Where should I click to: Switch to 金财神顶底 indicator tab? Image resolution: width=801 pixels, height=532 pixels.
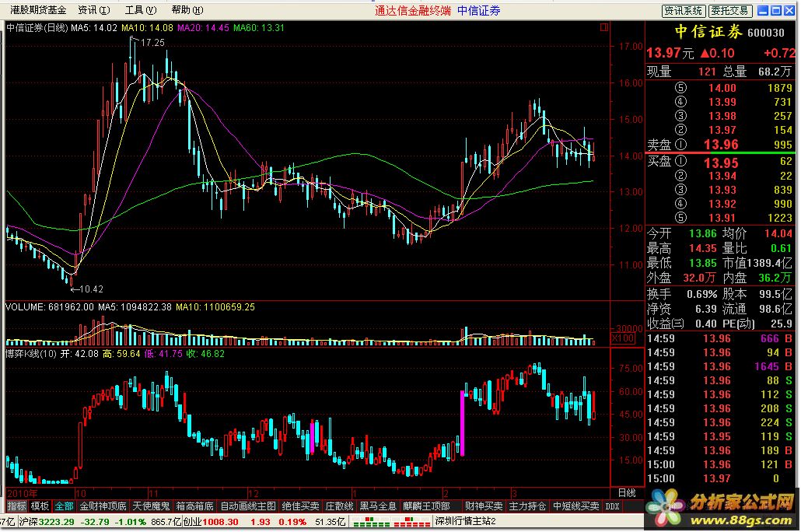coord(103,506)
